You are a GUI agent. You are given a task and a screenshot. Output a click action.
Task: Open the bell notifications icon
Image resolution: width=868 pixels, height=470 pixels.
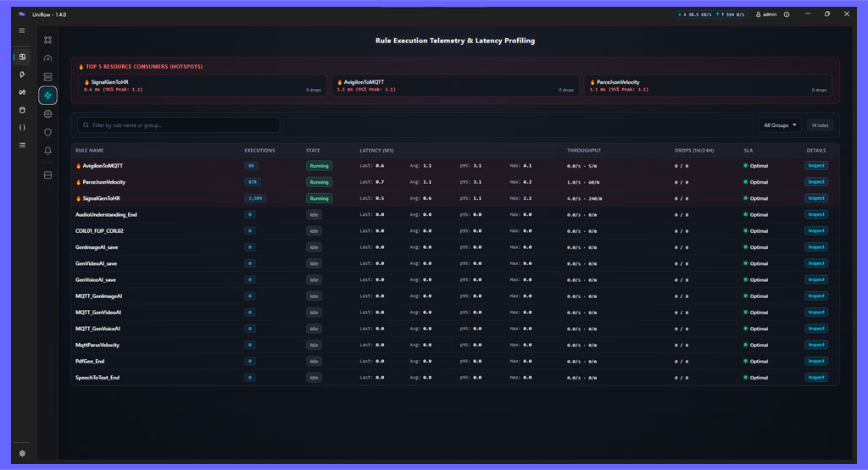[48, 151]
